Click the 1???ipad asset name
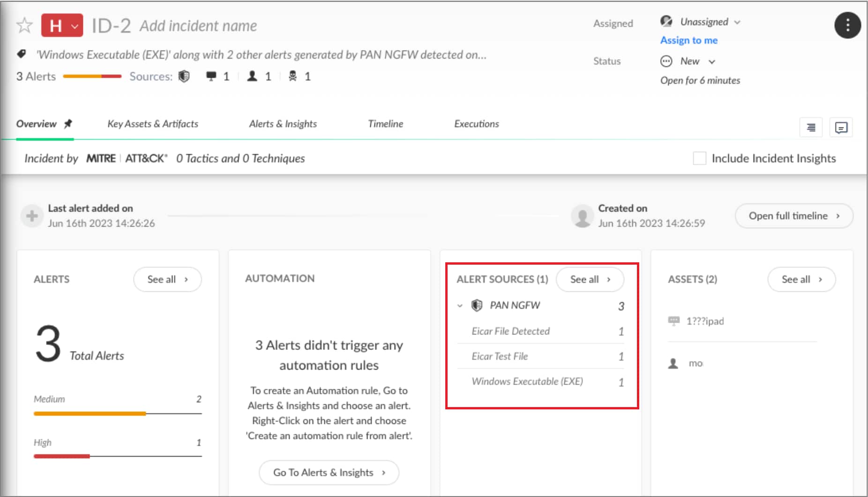 705,321
